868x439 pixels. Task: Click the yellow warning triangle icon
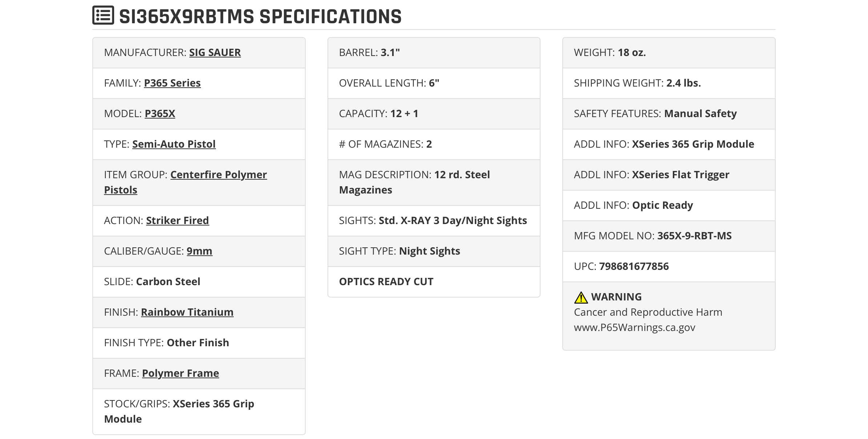click(581, 298)
